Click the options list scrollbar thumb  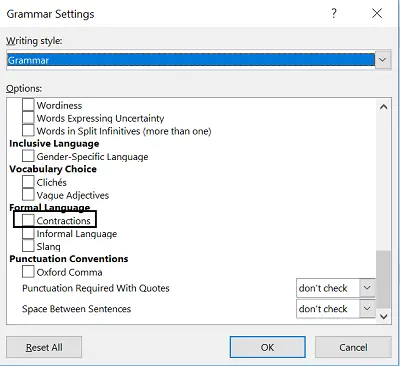383,279
